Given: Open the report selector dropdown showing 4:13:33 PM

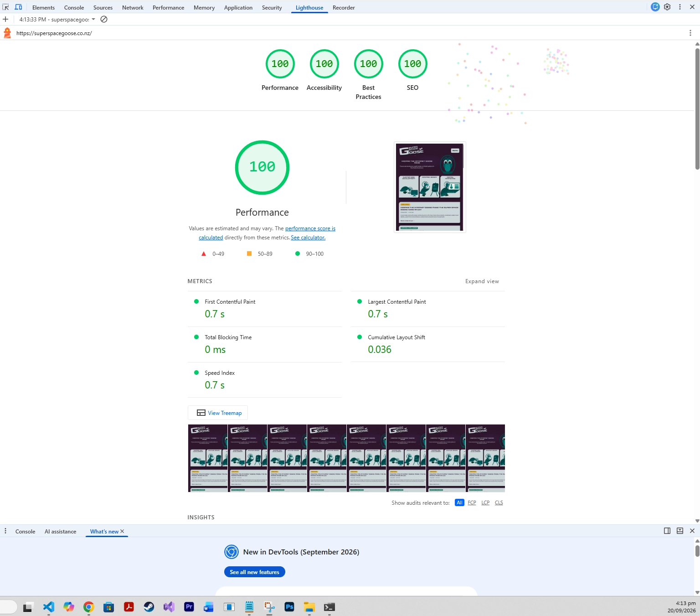Looking at the screenshot, I should pyautogui.click(x=57, y=19).
